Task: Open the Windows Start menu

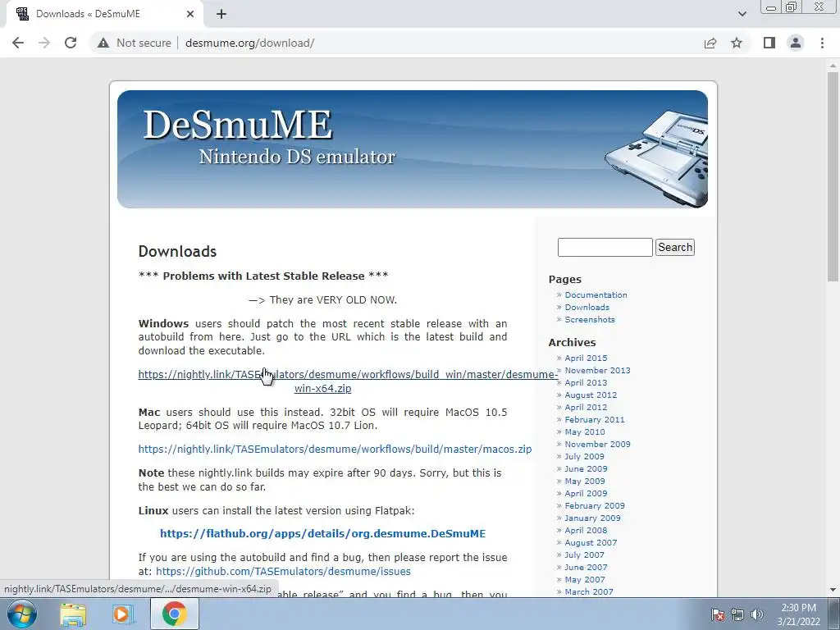Action: (x=22, y=614)
